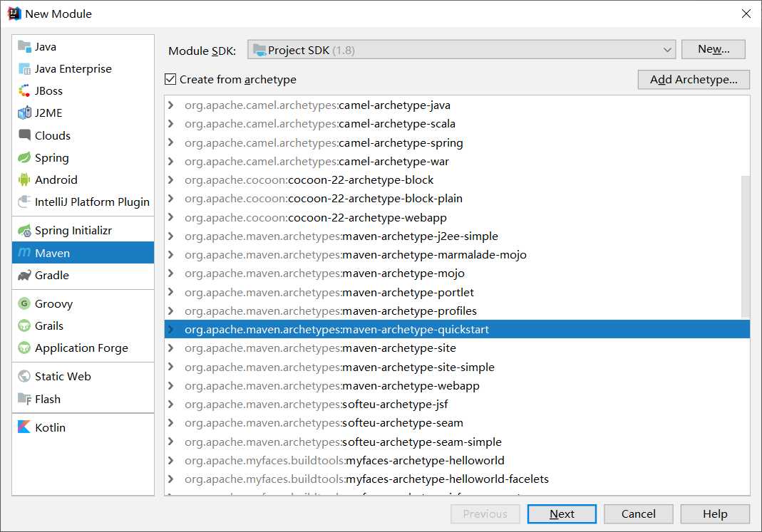
Task: Select Groovy module type
Action: click(x=83, y=303)
